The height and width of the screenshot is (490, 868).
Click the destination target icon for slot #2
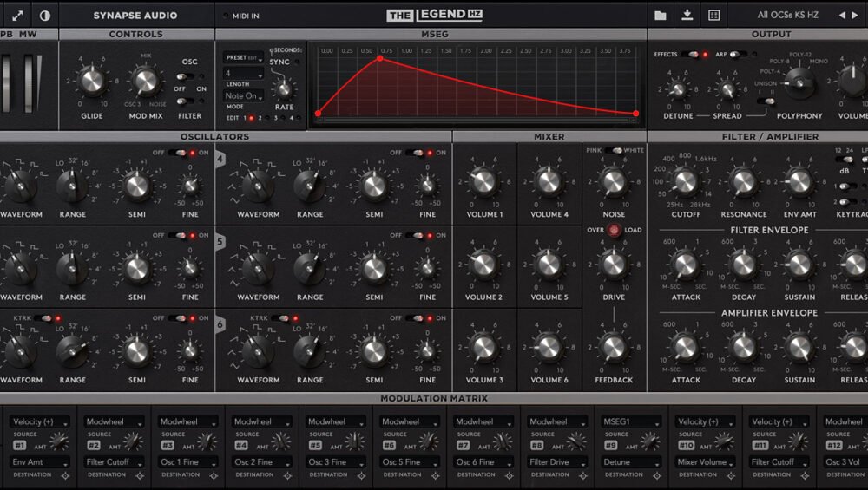140,475
